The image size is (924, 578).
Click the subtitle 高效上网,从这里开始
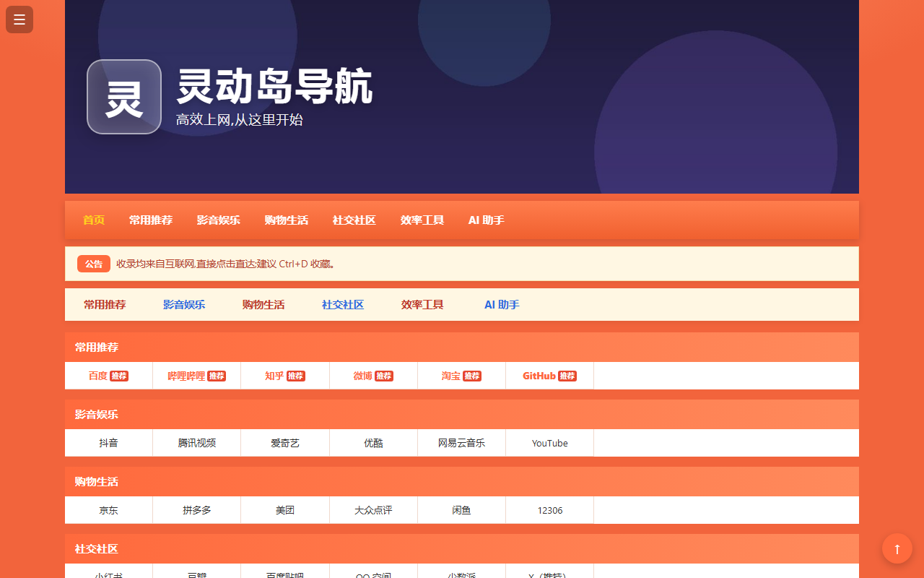click(240, 120)
